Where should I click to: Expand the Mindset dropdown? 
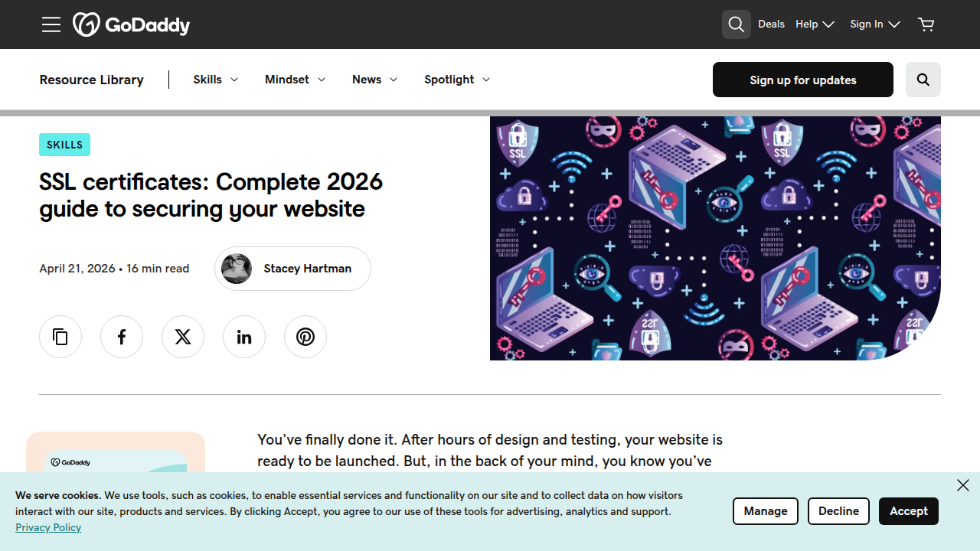296,80
